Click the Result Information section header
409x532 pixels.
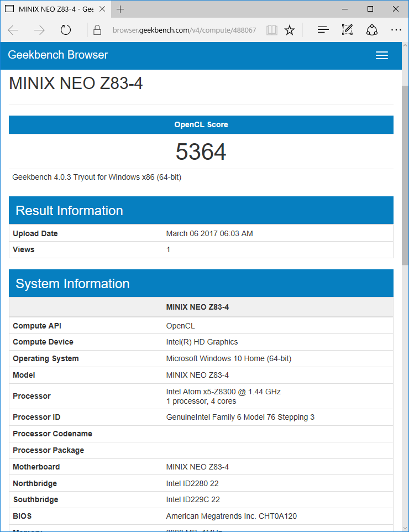click(201, 210)
